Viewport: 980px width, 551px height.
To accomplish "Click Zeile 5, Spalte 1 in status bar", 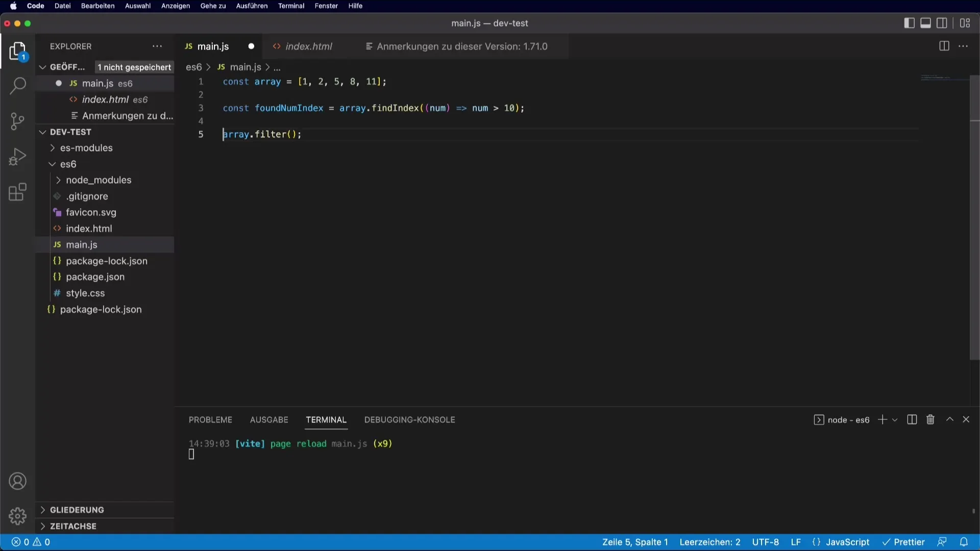I will (635, 542).
